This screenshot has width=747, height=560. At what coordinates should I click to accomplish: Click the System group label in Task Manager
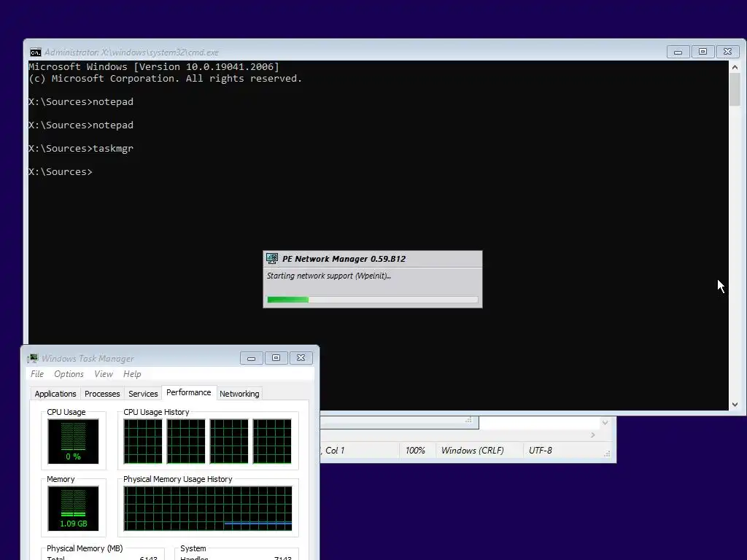pos(193,548)
